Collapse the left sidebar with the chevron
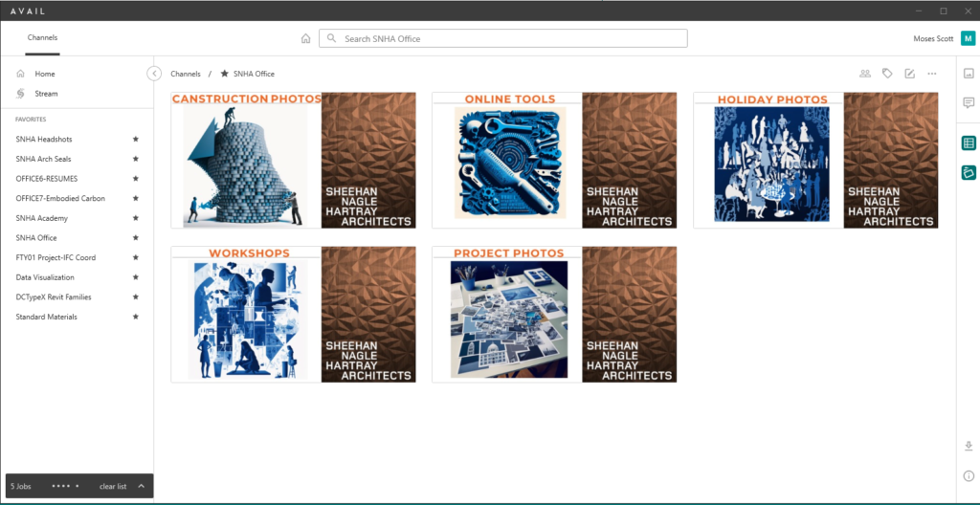The width and height of the screenshot is (980, 505). coord(154,74)
